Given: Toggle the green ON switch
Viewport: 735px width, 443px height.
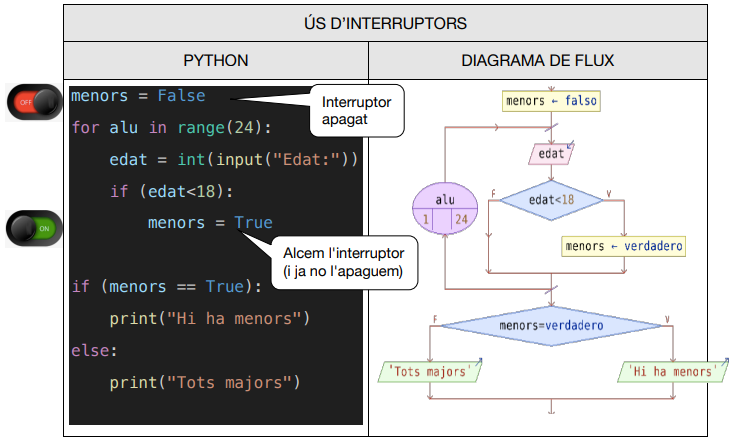Looking at the screenshot, I should [x=34, y=229].
